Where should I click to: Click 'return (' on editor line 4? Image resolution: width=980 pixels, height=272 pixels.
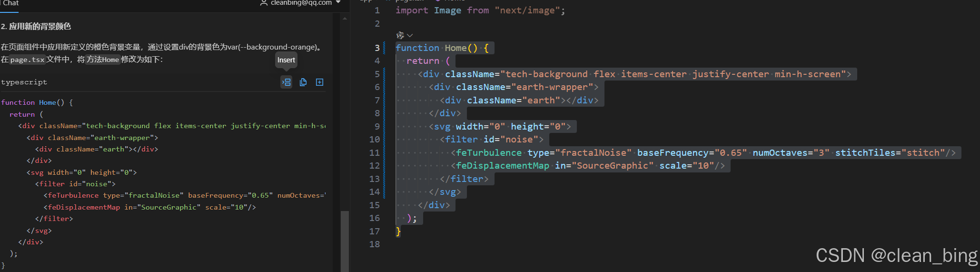428,61
